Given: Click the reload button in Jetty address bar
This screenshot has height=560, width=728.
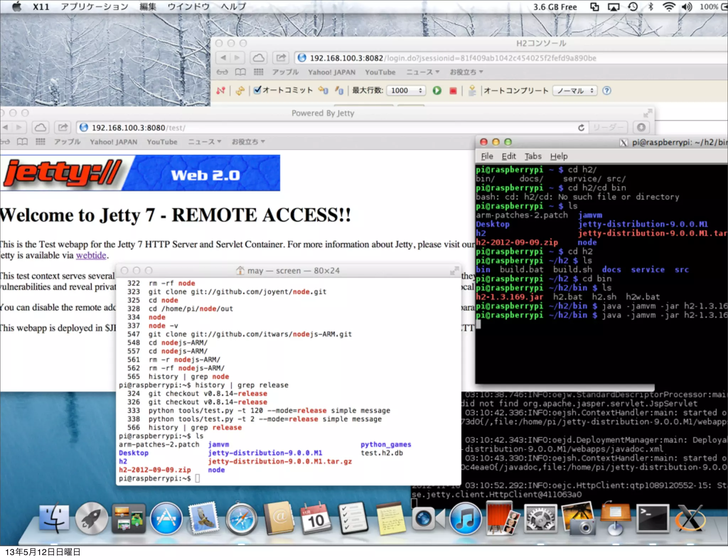Looking at the screenshot, I should click(581, 128).
